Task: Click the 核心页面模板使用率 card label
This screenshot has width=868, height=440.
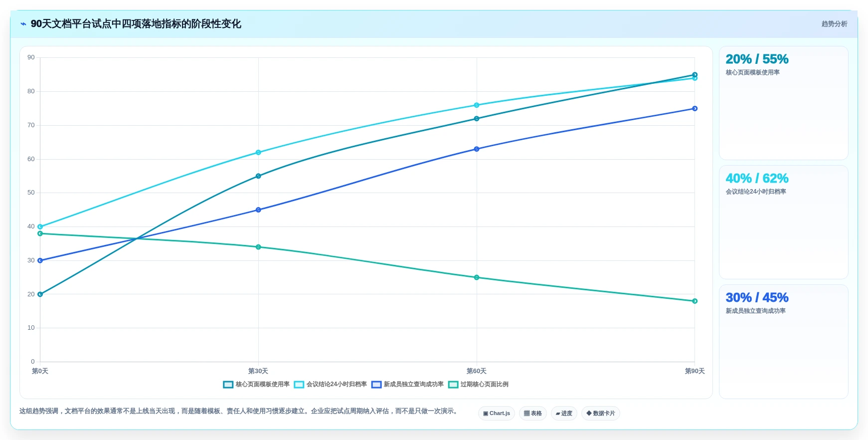Action: 752,73
